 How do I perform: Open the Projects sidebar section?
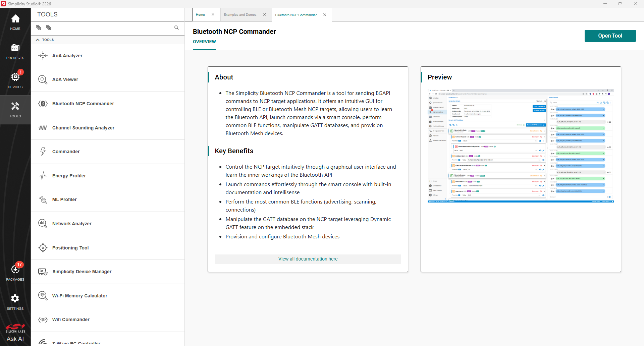[x=15, y=51]
